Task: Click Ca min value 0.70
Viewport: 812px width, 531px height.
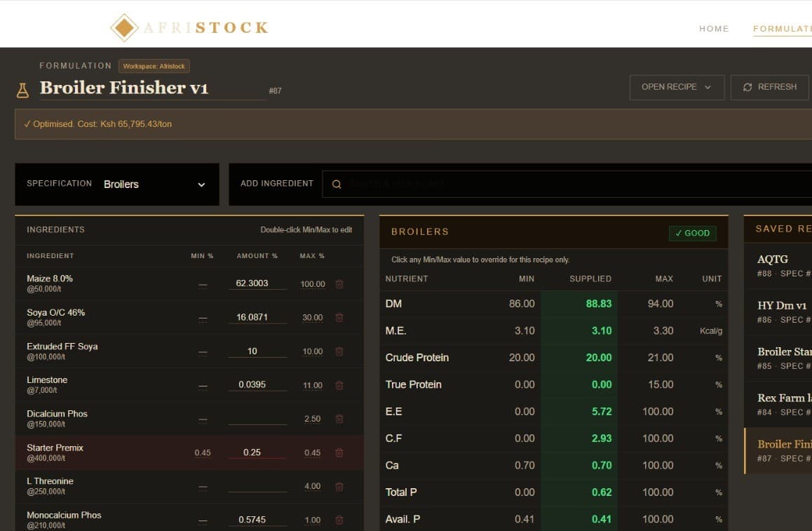Action: [x=525, y=465]
